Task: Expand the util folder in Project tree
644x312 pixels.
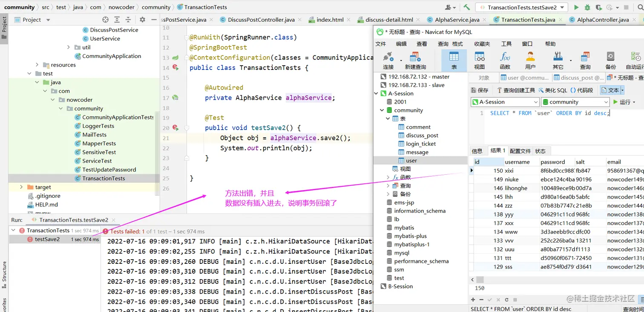Action: tap(69, 47)
